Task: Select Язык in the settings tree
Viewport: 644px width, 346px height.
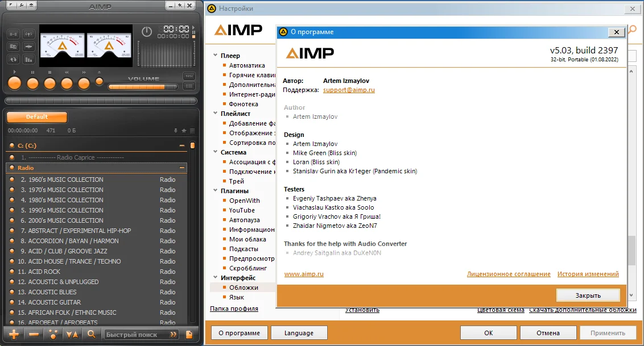Action: point(237,297)
